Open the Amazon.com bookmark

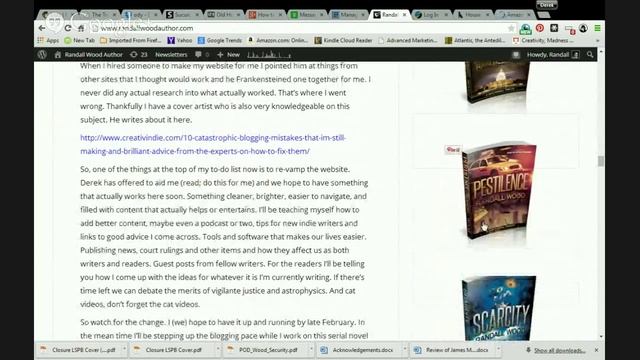pyautogui.click(x=278, y=40)
